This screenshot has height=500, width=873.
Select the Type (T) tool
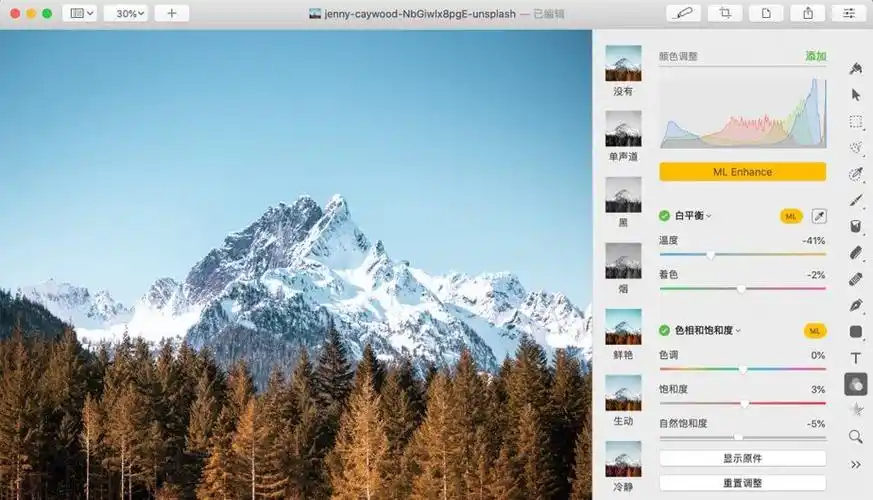click(x=856, y=358)
